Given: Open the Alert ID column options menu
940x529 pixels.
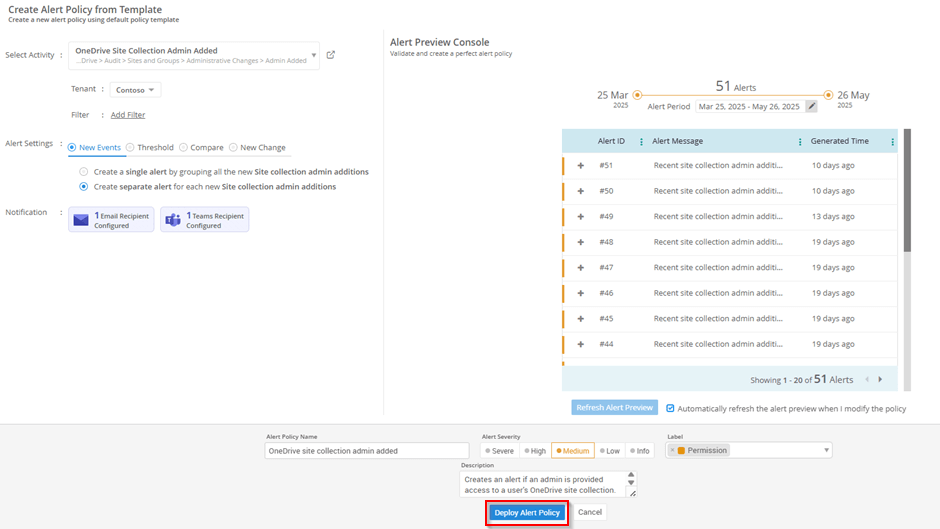Looking at the screenshot, I should pos(641,142).
